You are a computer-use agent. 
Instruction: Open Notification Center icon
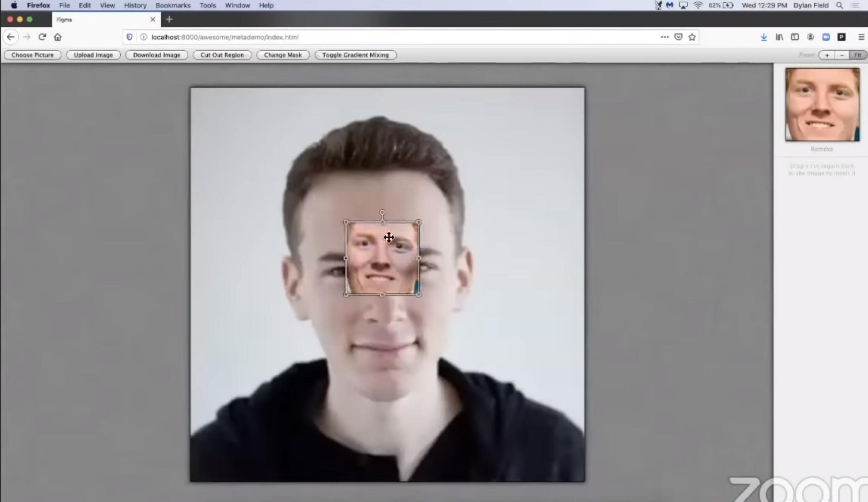(x=856, y=5)
